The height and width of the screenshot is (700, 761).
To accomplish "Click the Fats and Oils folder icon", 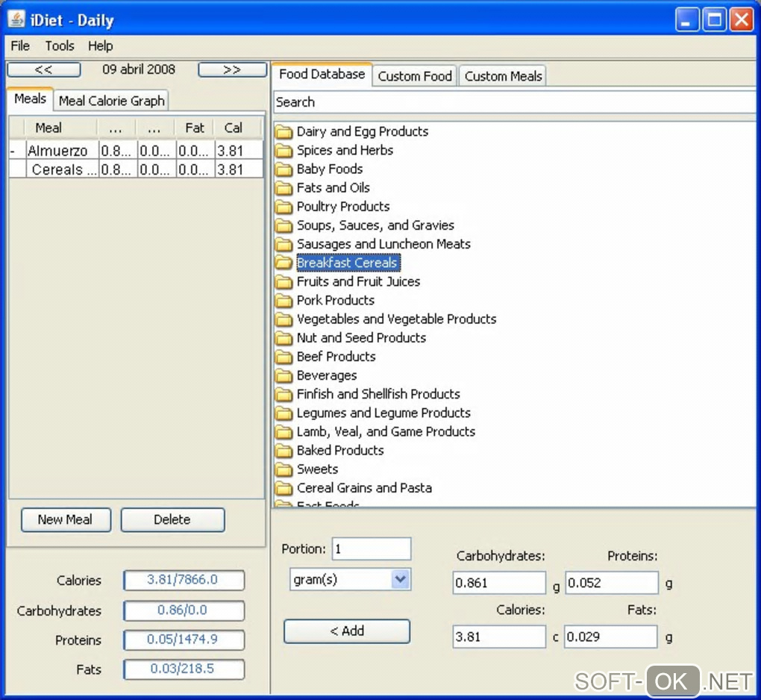I will 284,188.
